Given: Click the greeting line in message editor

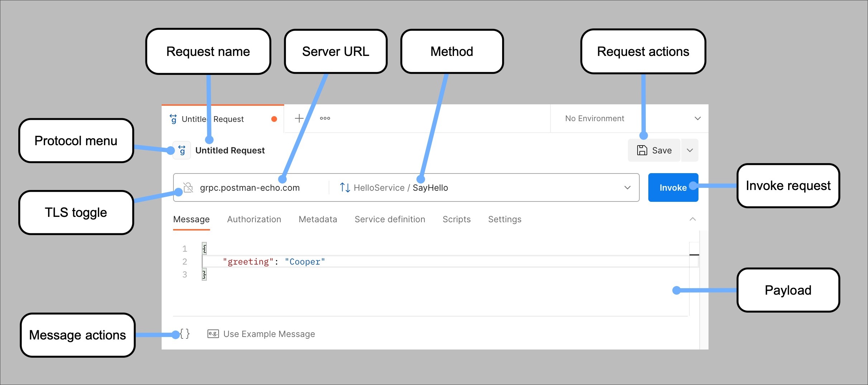Looking at the screenshot, I should pos(273,262).
